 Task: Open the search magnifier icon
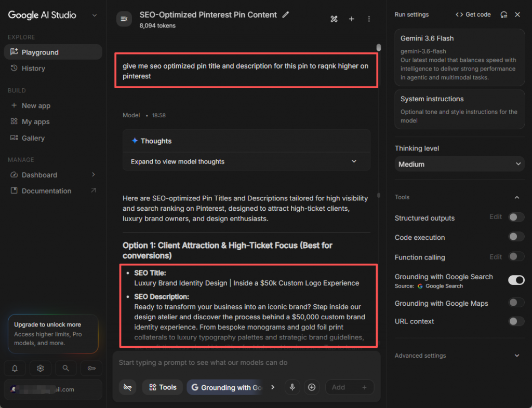tap(66, 368)
